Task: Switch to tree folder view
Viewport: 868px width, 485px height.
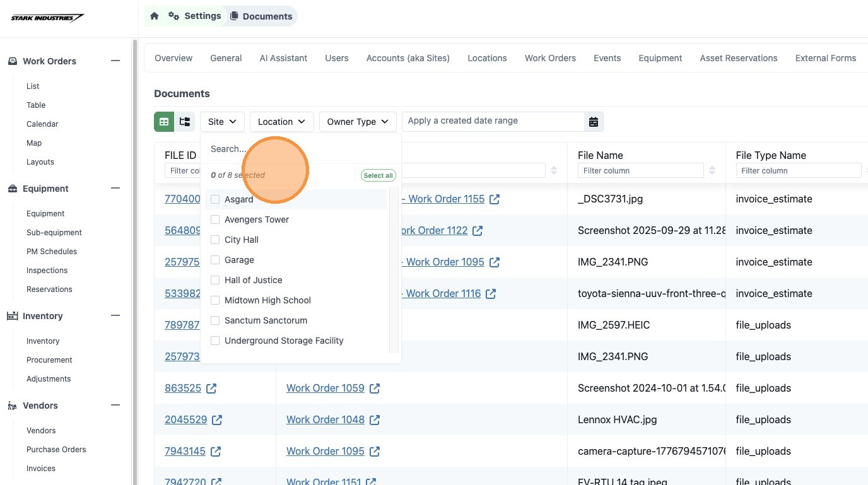Action: (x=185, y=122)
